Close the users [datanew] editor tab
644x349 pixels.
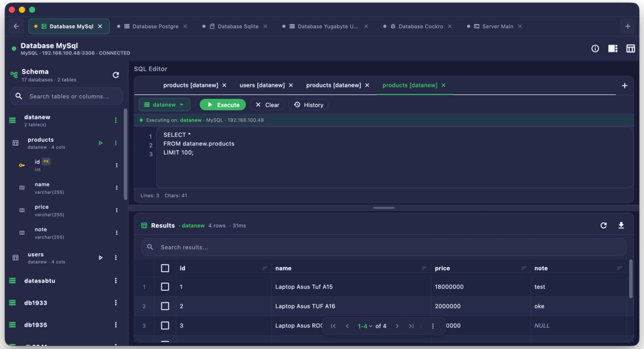coord(291,85)
